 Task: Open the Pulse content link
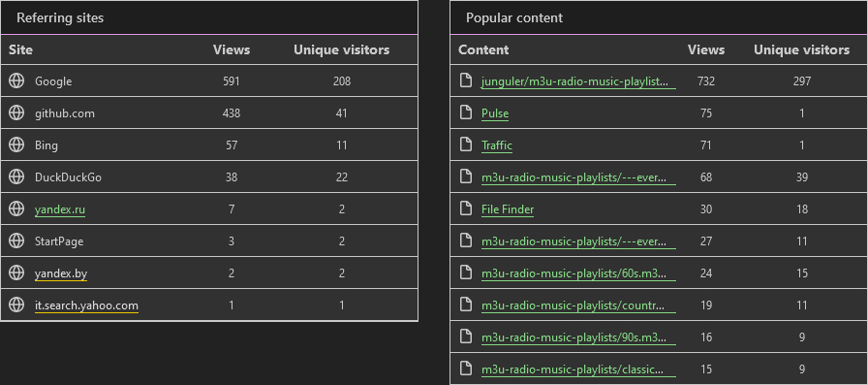point(495,113)
